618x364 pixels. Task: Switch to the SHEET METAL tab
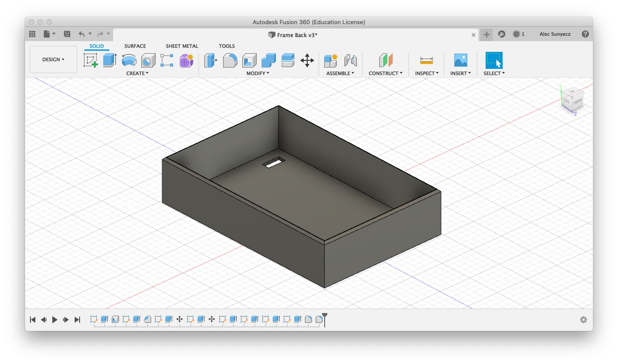tap(182, 46)
